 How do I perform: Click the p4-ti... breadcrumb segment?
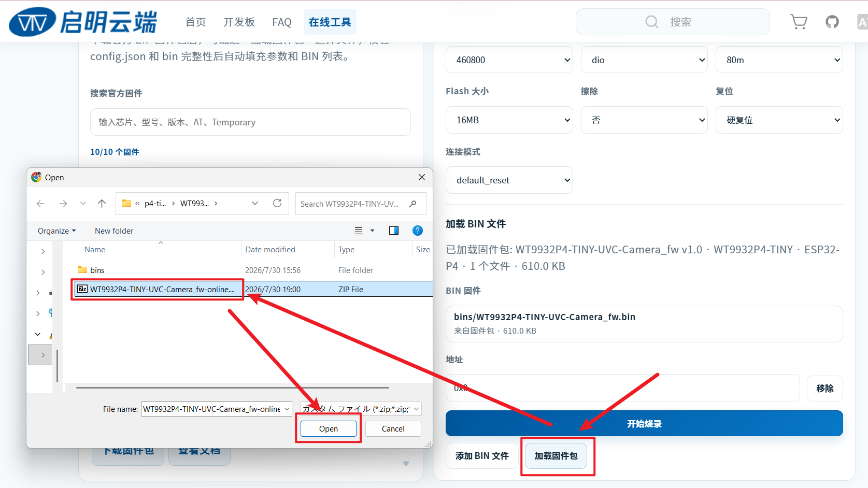tap(155, 204)
